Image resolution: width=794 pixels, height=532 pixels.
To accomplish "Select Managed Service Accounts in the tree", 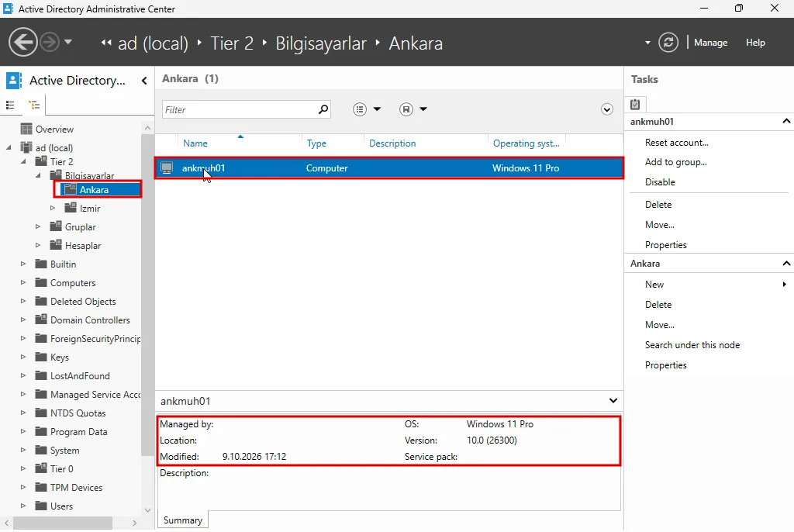I will pyautogui.click(x=95, y=394).
